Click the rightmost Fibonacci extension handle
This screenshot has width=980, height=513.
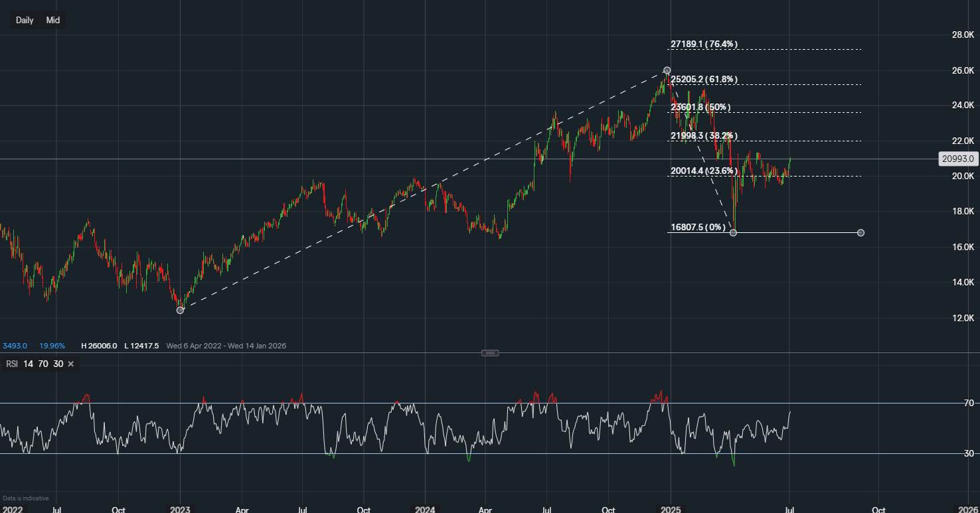[x=860, y=233]
